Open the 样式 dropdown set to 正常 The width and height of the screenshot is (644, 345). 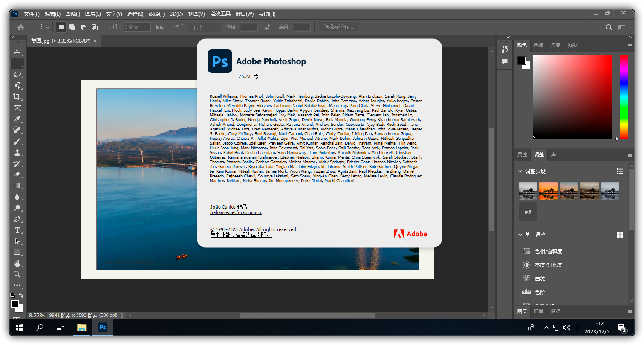coord(205,27)
